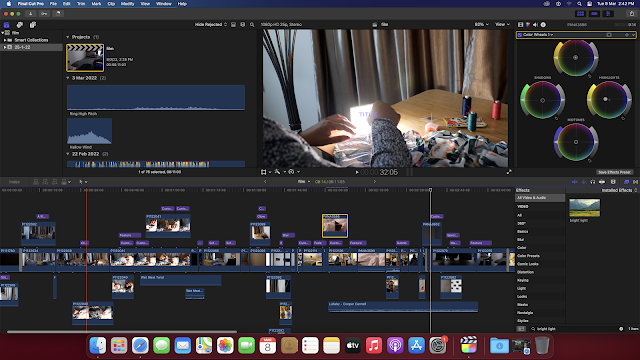The image size is (640, 360).
Task: Click the share export button
Action: 631,13
